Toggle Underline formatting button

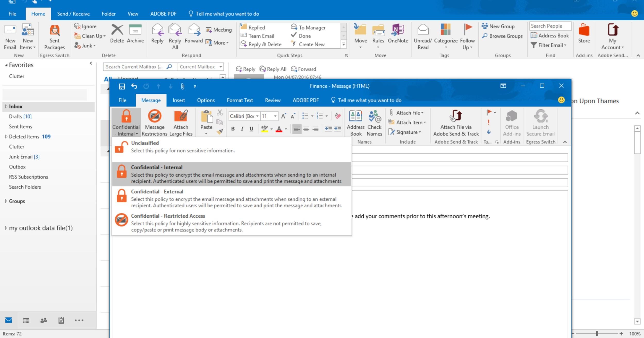coord(252,129)
